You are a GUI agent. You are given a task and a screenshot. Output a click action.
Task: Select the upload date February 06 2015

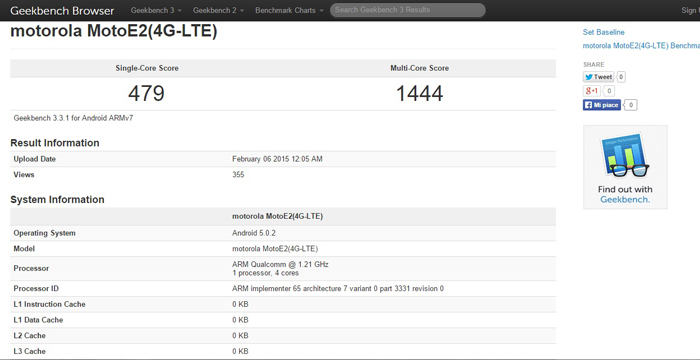click(277, 159)
